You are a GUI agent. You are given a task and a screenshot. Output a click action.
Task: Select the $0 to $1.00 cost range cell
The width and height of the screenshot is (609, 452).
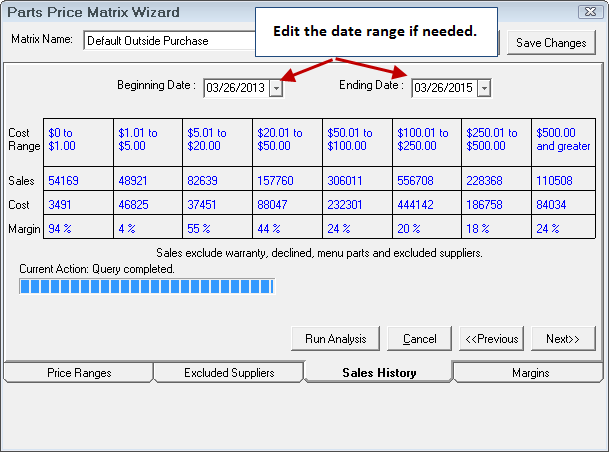pos(77,139)
